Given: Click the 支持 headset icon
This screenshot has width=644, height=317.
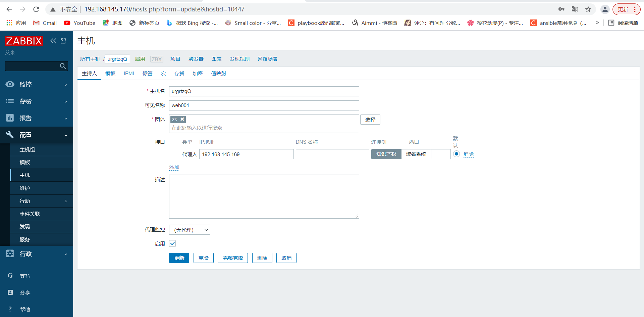Looking at the screenshot, I should pyautogui.click(x=10, y=276).
